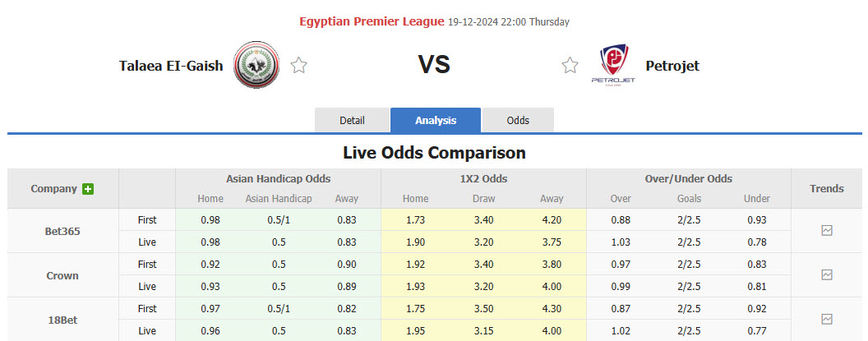
Task: Open Crown trends chart icon
Action: (x=827, y=275)
